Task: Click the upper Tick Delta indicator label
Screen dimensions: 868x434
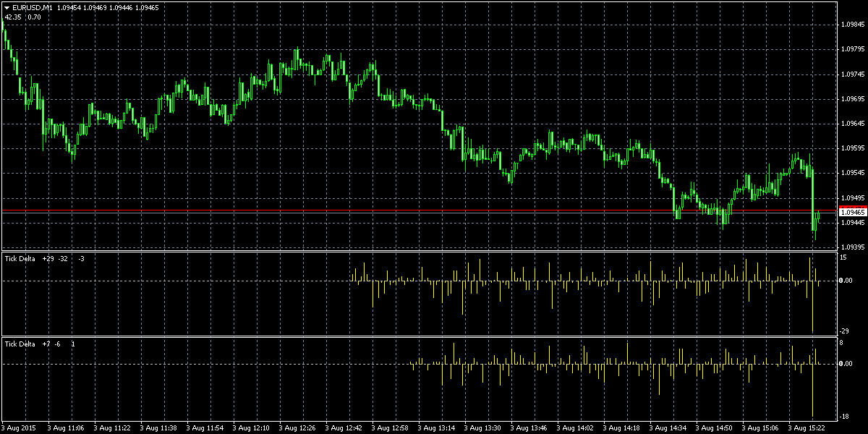Action: coord(20,258)
